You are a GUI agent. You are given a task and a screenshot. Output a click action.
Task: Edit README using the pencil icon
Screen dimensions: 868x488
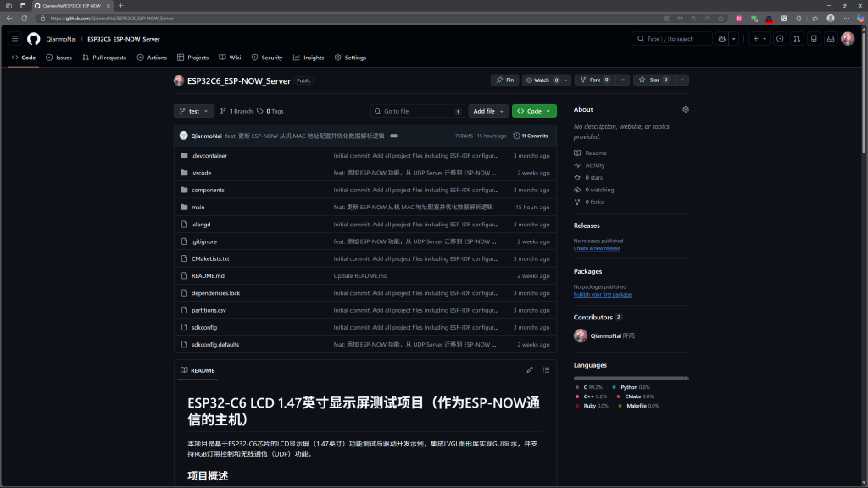(x=530, y=370)
